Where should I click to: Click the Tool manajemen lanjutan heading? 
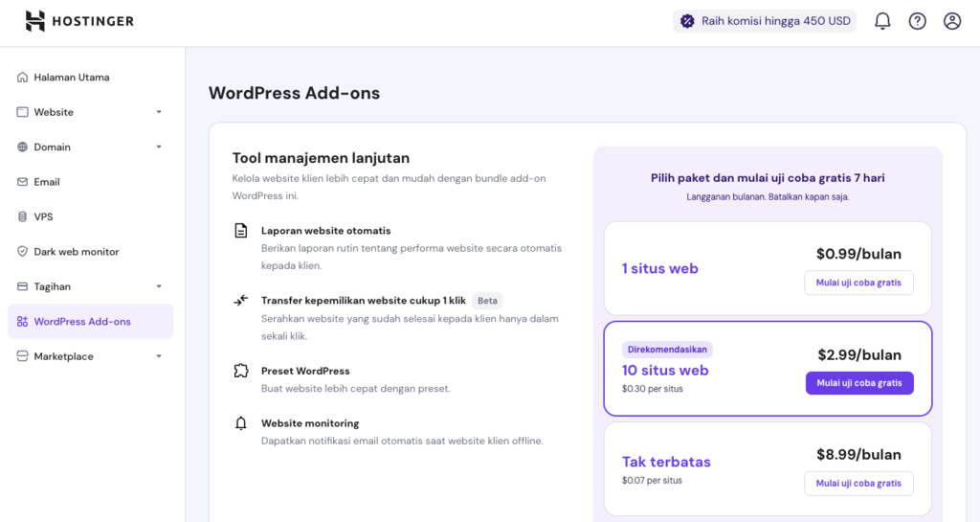pos(321,158)
